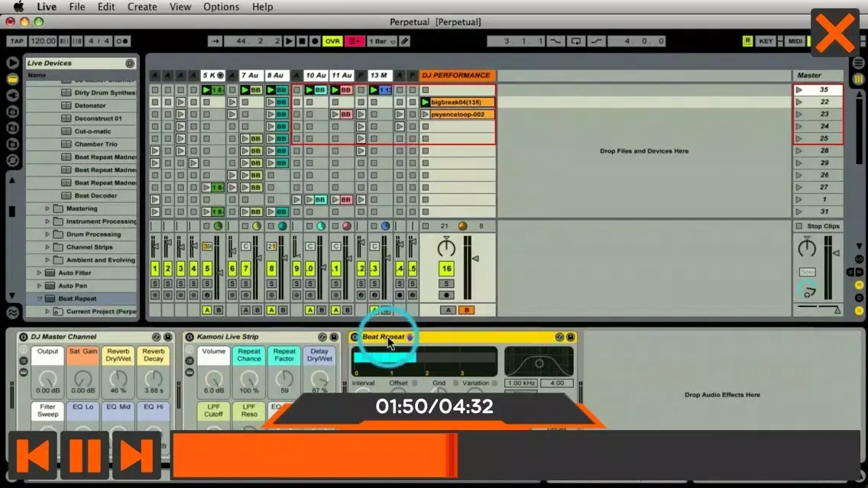The image size is (868, 488).
Task: Launch Master scene 35
Action: 798,89
